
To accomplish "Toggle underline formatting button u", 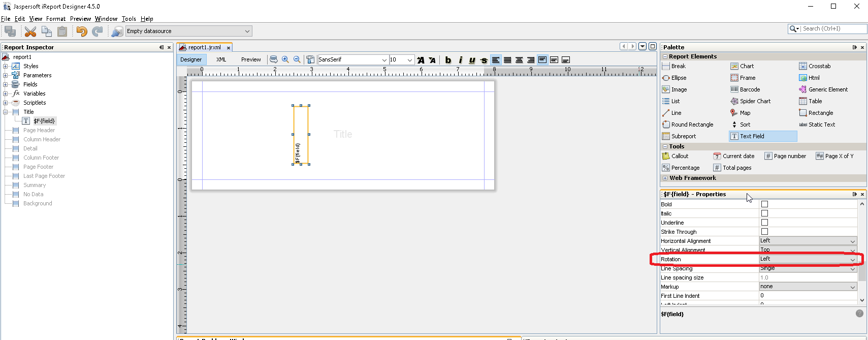I will (472, 60).
